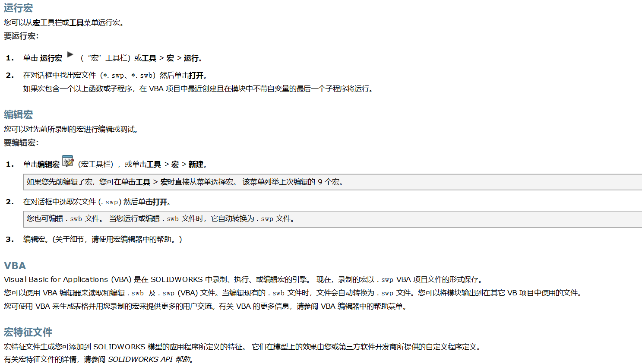Click the '要编辑宏:' subheading text
Screen dimensions: 642x364
click(x=22, y=143)
